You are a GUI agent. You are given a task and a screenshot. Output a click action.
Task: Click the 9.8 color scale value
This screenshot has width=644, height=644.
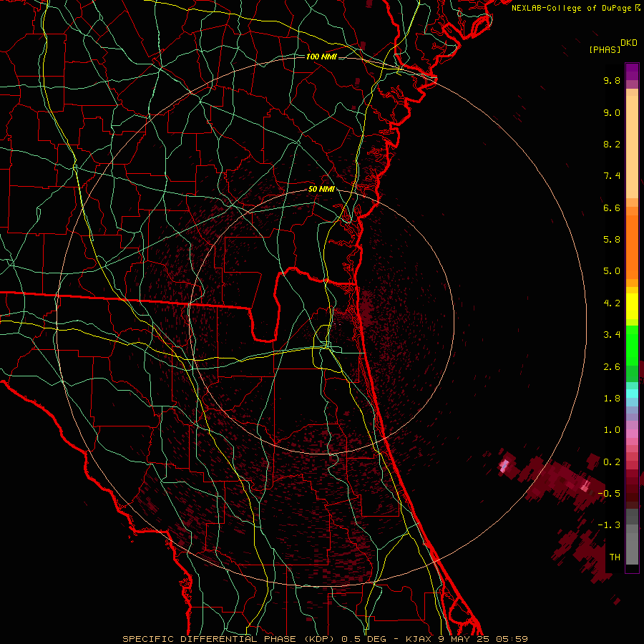click(612, 80)
